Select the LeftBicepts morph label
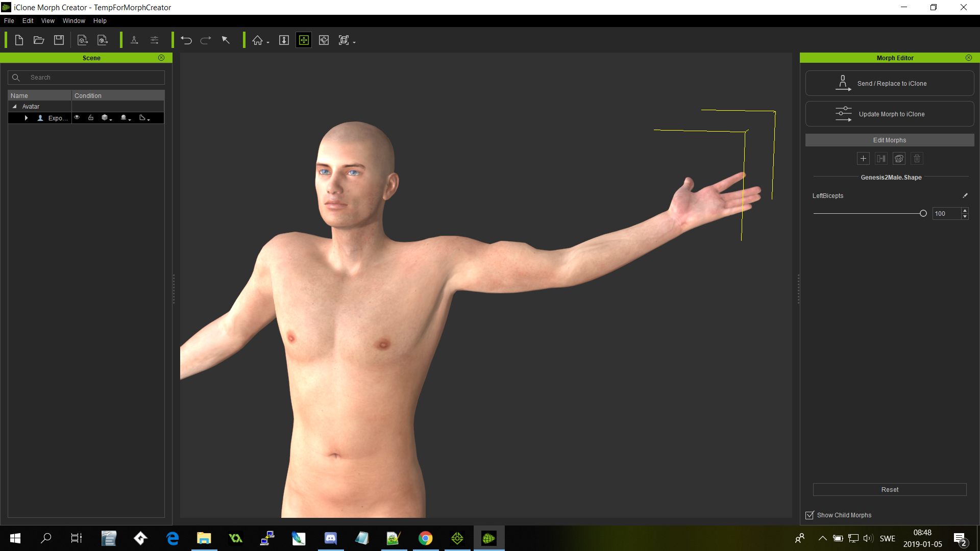Viewport: 980px width, 551px height. (x=828, y=196)
